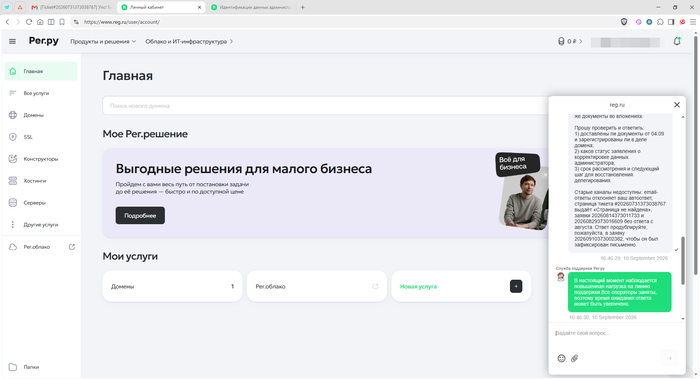Click the Новая услуга link
The height and width of the screenshot is (379, 700).
click(418, 287)
